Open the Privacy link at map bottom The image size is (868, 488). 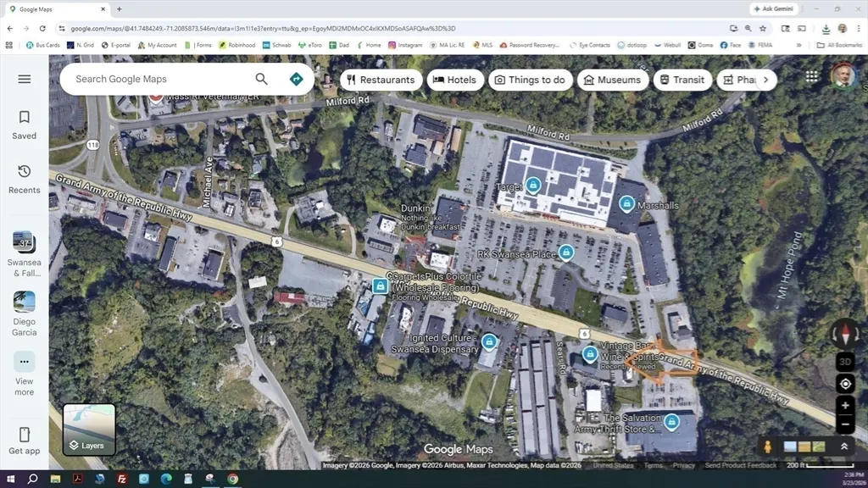click(x=684, y=465)
